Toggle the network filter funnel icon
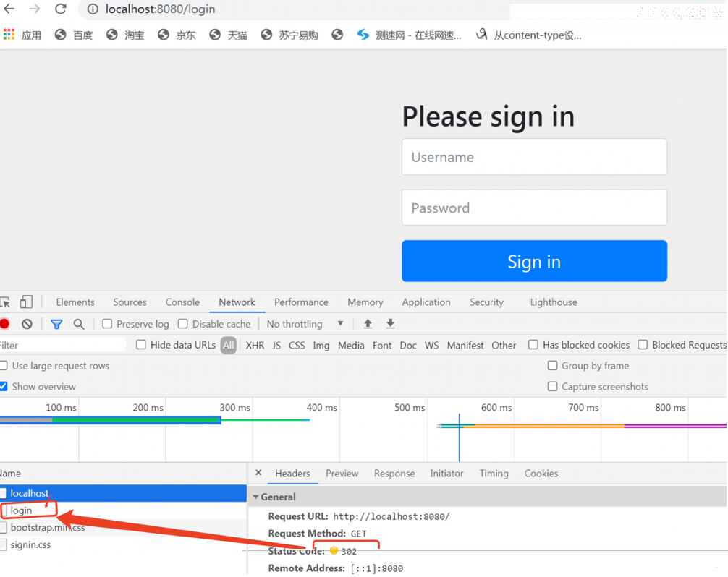728x577 pixels. [x=56, y=324]
